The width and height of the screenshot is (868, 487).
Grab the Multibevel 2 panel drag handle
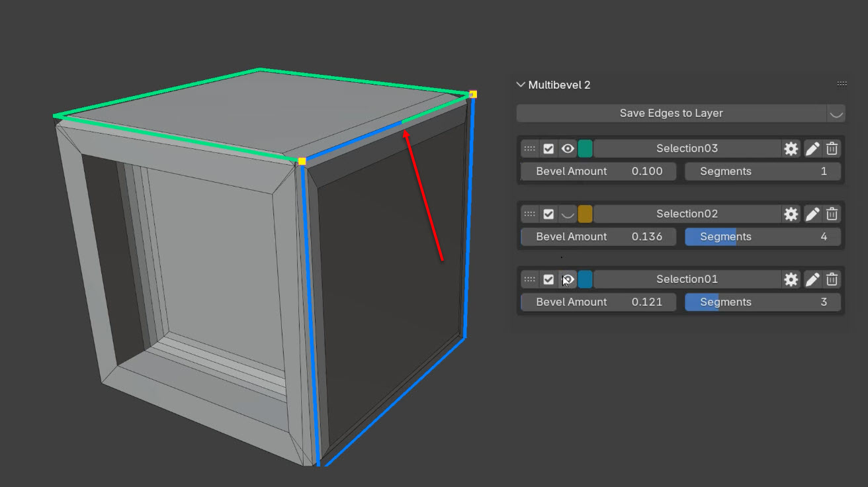[x=842, y=84]
